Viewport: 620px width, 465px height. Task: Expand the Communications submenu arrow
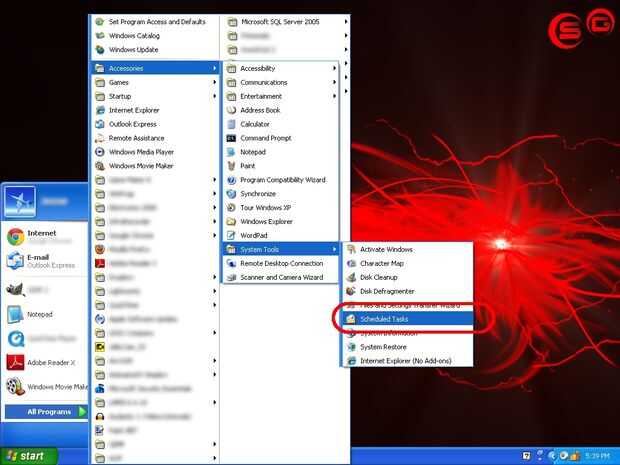(335, 82)
